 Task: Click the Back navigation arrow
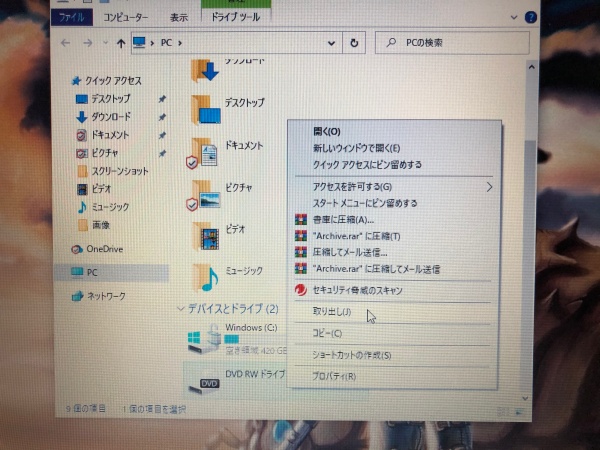pyautogui.click(x=65, y=43)
